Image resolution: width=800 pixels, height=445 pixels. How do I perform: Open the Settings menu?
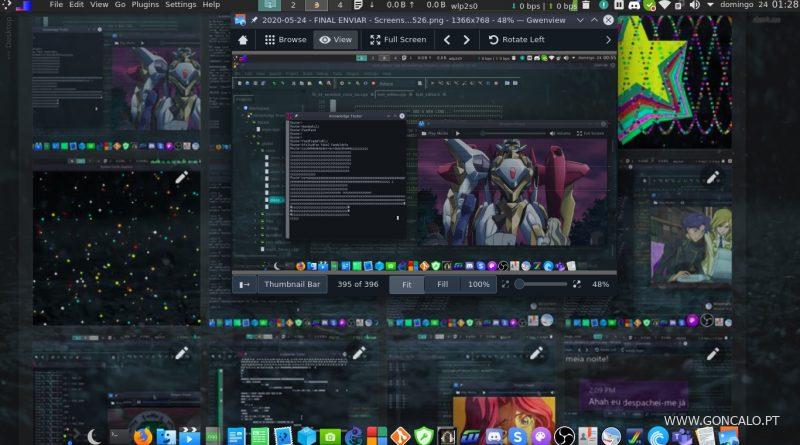[181, 5]
